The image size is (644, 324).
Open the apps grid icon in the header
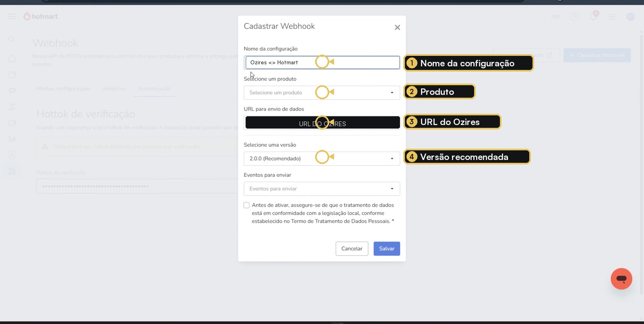click(612, 17)
